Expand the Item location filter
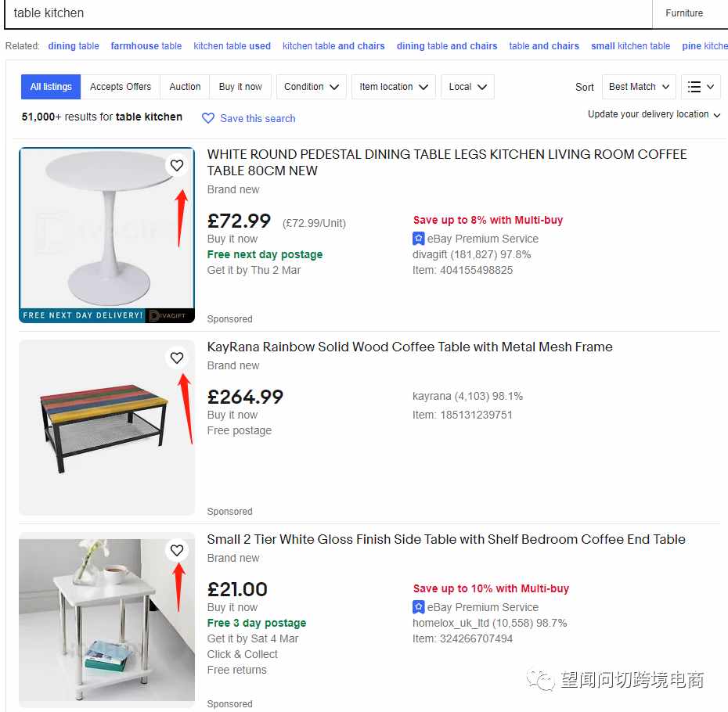The image size is (728, 712). 394,87
